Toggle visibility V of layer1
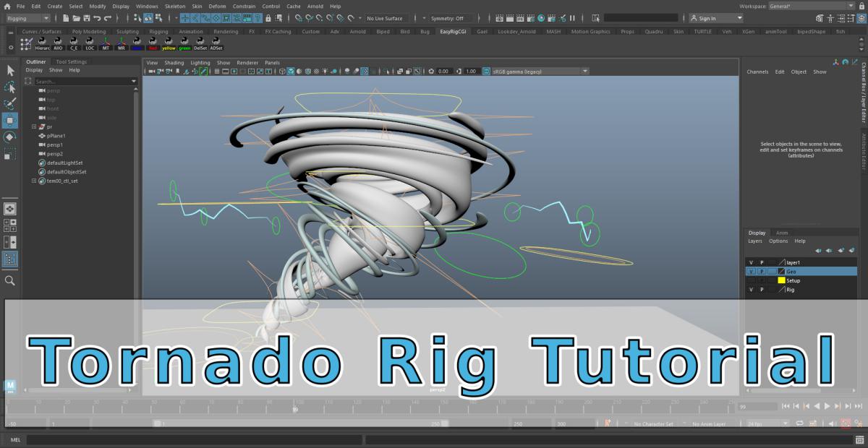This screenshot has height=448, width=868. [751, 262]
